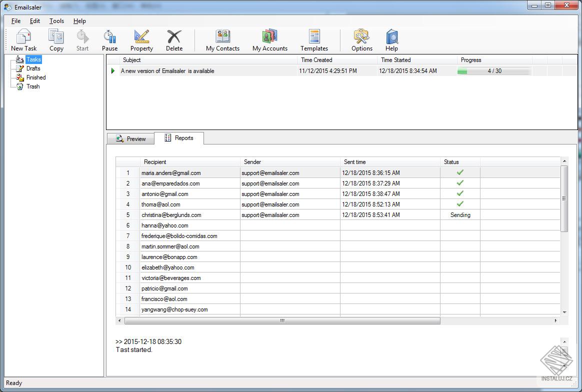This screenshot has height=392, width=582.
Task: Sort tasks by Time Created column
Action: (337, 60)
